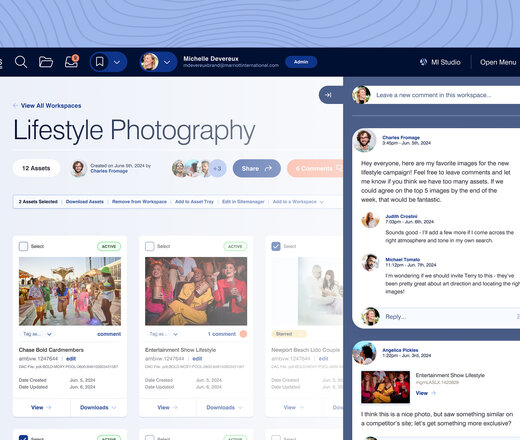Image resolution: width=520 pixels, height=440 pixels.
Task: Open Newport Beach Lido Couple photo
Action: (320, 291)
